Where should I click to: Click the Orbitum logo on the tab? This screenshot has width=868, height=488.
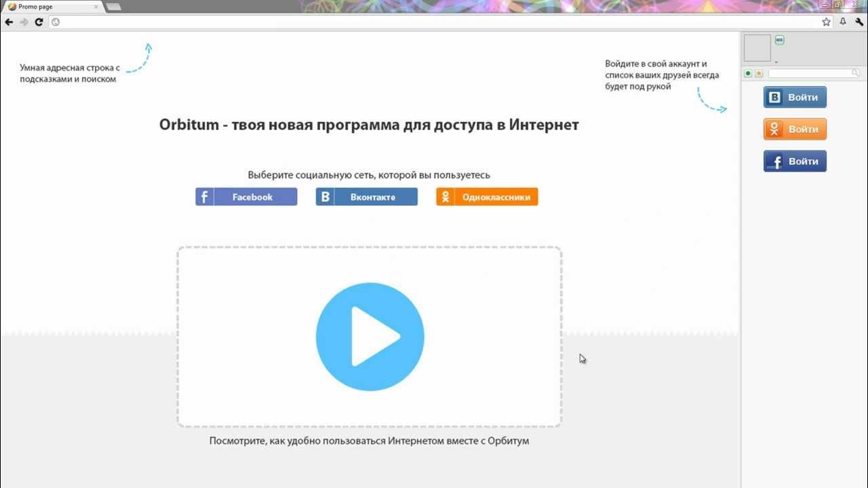click(x=12, y=7)
